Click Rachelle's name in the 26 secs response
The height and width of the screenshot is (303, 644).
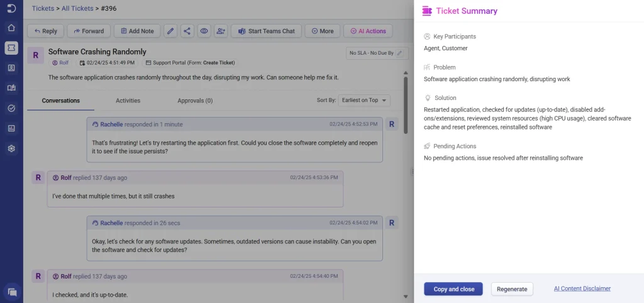[111, 223]
